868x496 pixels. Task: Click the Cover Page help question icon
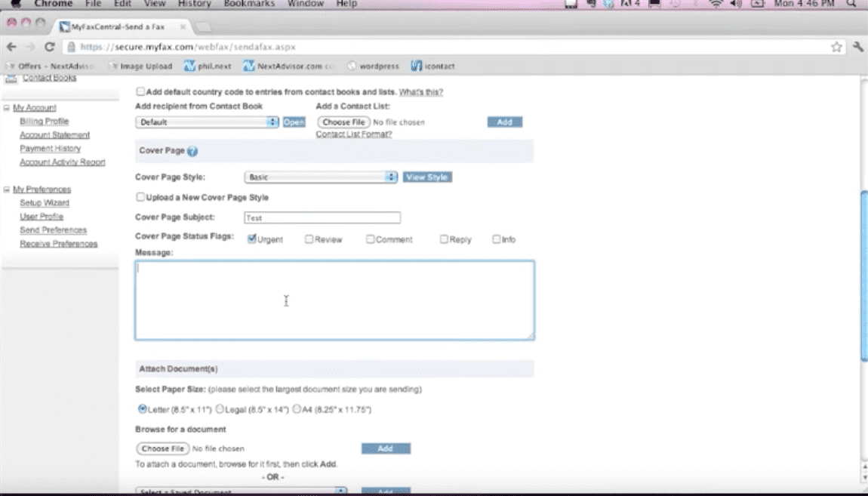(x=192, y=151)
